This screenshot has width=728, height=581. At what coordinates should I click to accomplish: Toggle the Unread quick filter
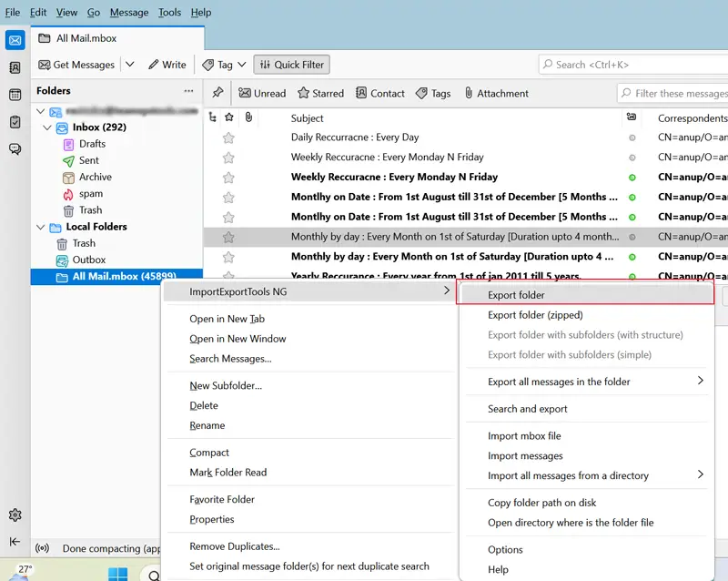tap(262, 93)
